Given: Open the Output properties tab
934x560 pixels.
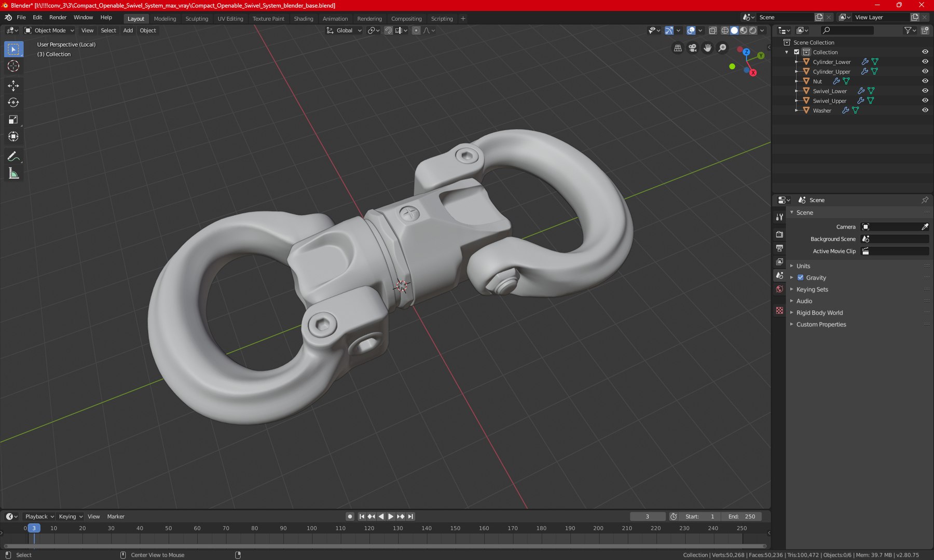Looking at the screenshot, I should pyautogui.click(x=779, y=248).
